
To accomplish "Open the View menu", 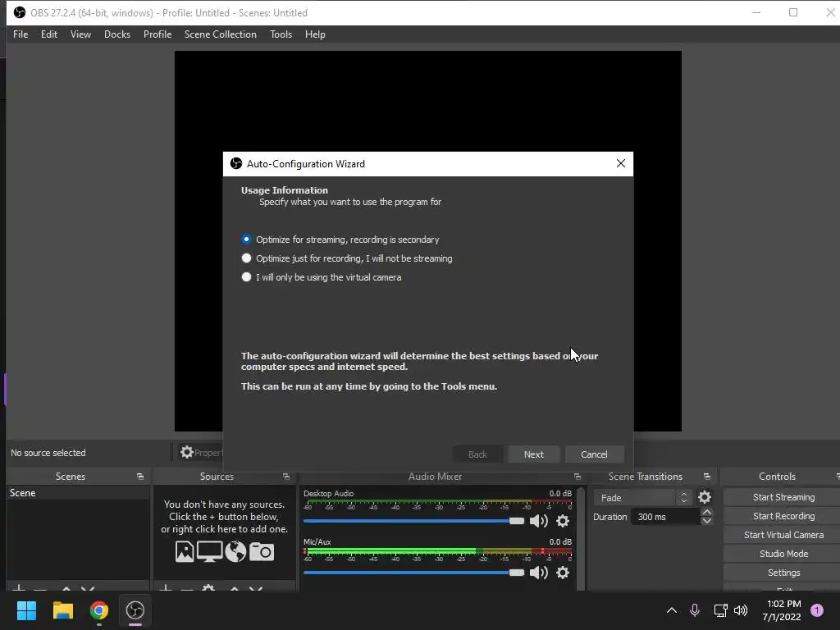I will tap(80, 34).
